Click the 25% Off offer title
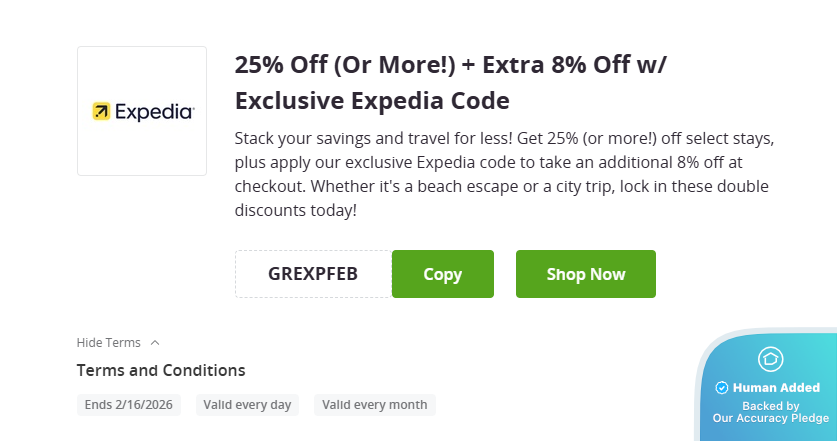 tap(450, 66)
